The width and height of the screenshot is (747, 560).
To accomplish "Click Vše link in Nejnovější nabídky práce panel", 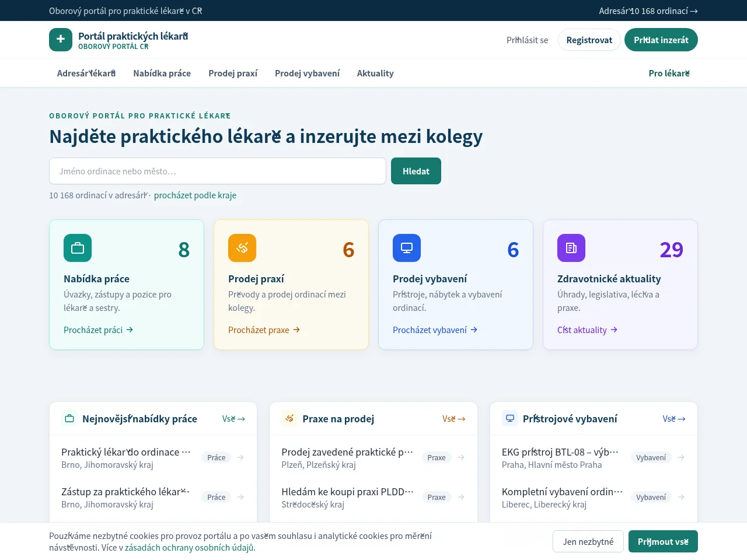I will (x=233, y=418).
